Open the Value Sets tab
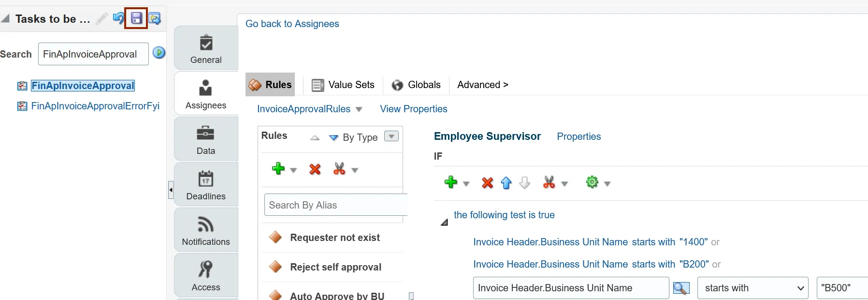This screenshot has width=868, height=300. (343, 85)
